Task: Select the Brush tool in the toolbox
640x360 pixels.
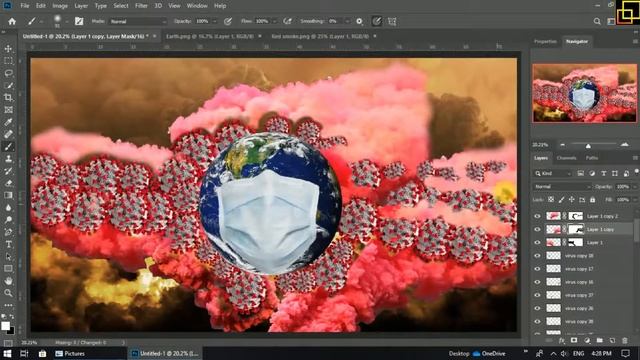Action: point(8,147)
